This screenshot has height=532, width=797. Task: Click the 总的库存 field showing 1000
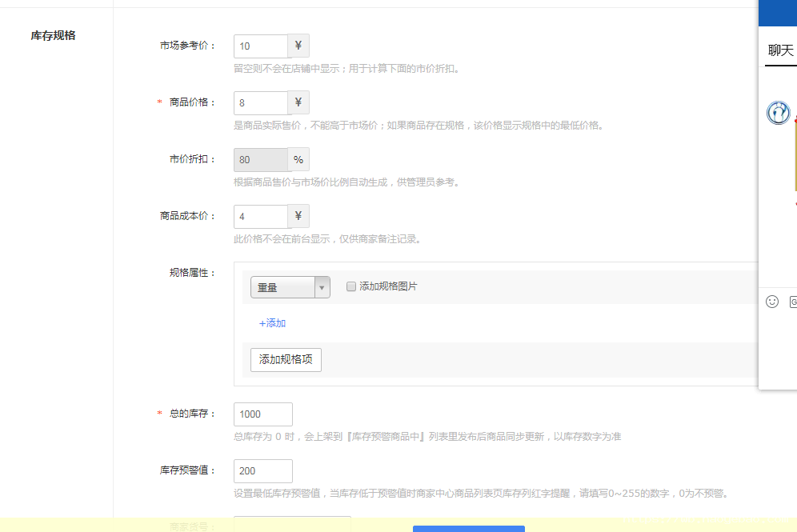click(262, 414)
